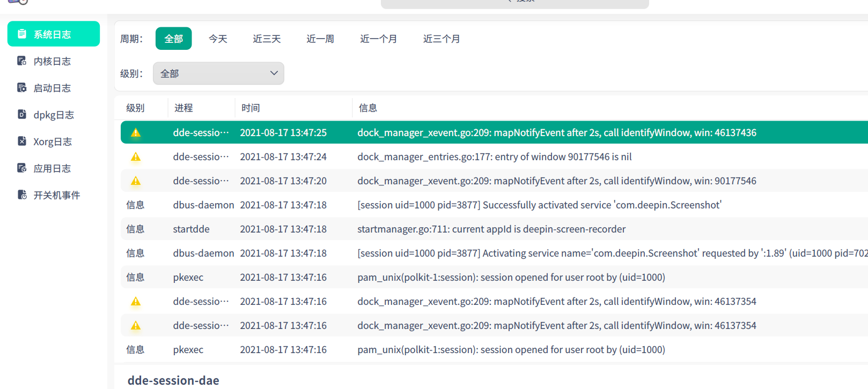Open dpkg日志 via its sidebar icon
The height and width of the screenshot is (389, 868).
click(22, 115)
